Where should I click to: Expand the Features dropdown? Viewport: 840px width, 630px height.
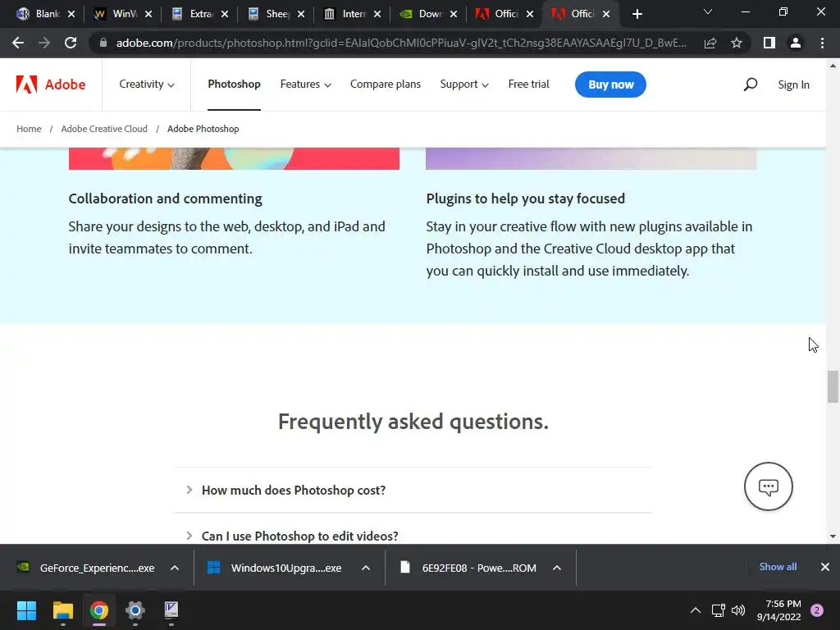click(x=305, y=84)
